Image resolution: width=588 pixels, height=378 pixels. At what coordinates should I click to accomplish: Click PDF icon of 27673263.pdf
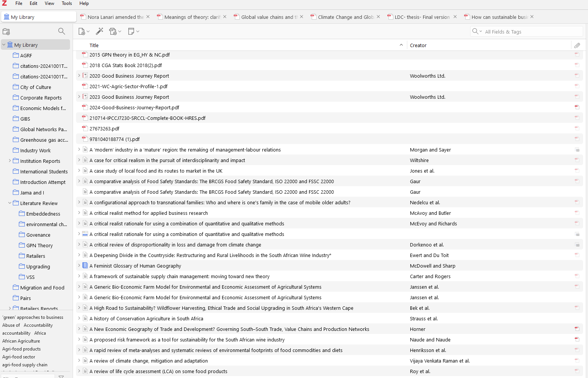85,128
